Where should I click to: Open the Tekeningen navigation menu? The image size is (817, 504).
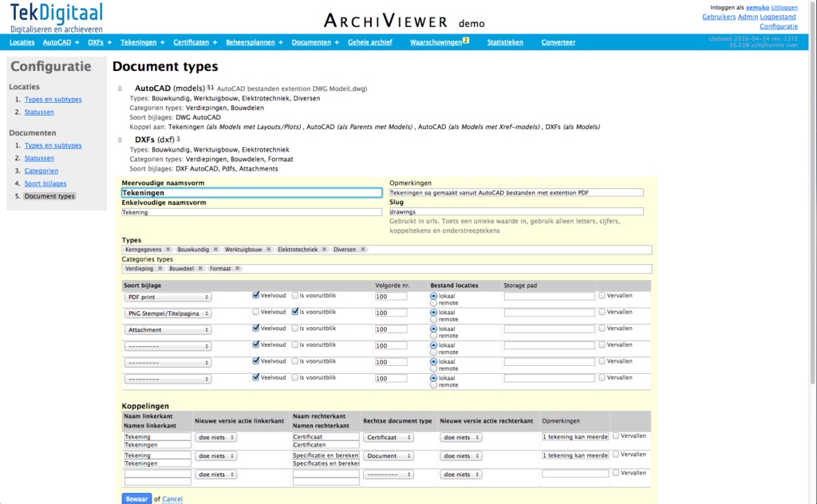[x=138, y=42]
